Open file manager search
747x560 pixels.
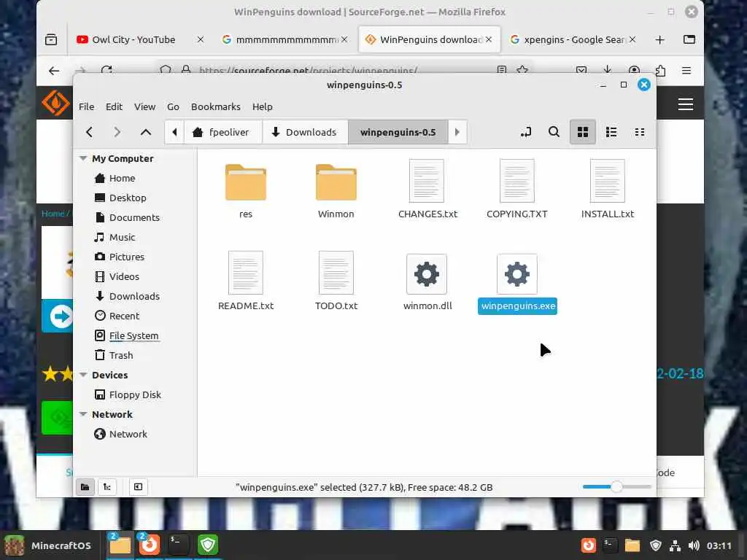tap(554, 132)
